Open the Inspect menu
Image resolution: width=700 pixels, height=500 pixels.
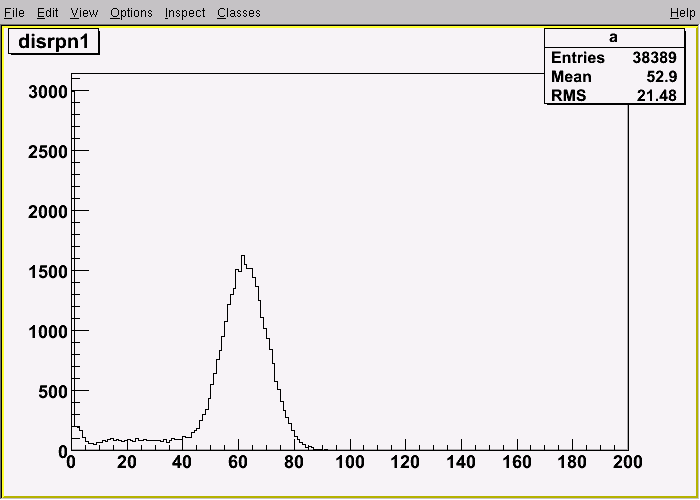pos(185,13)
